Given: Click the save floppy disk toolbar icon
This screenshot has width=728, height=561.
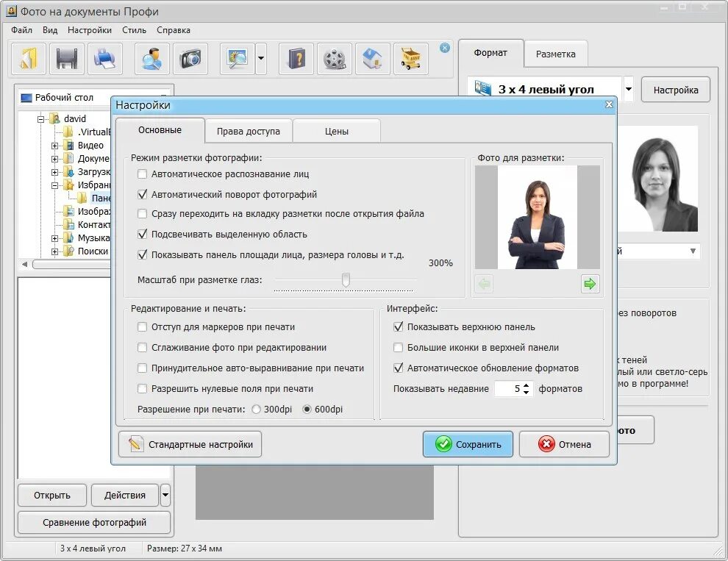Looking at the screenshot, I should [67, 59].
